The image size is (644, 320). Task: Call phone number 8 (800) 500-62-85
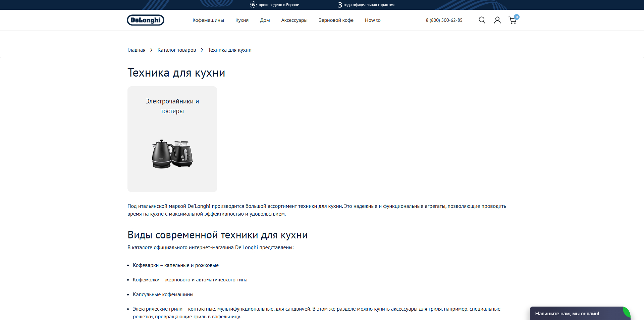click(x=444, y=20)
